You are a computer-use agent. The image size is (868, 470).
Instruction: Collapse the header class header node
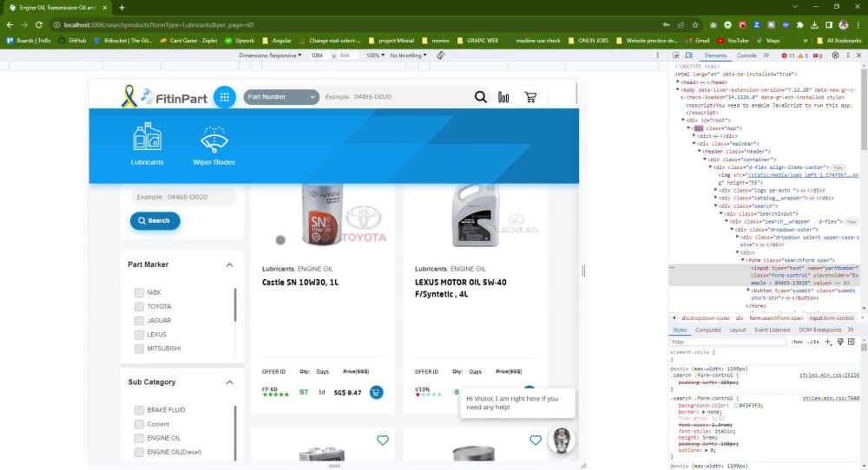coord(700,151)
